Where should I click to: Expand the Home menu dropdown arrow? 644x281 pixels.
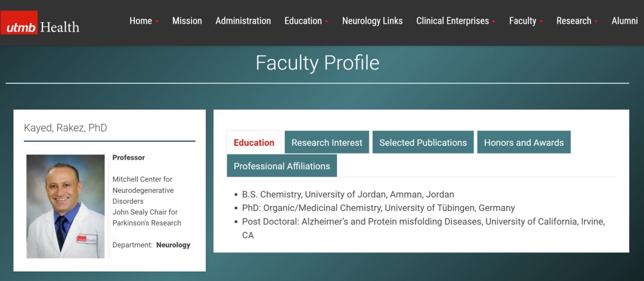click(157, 21)
